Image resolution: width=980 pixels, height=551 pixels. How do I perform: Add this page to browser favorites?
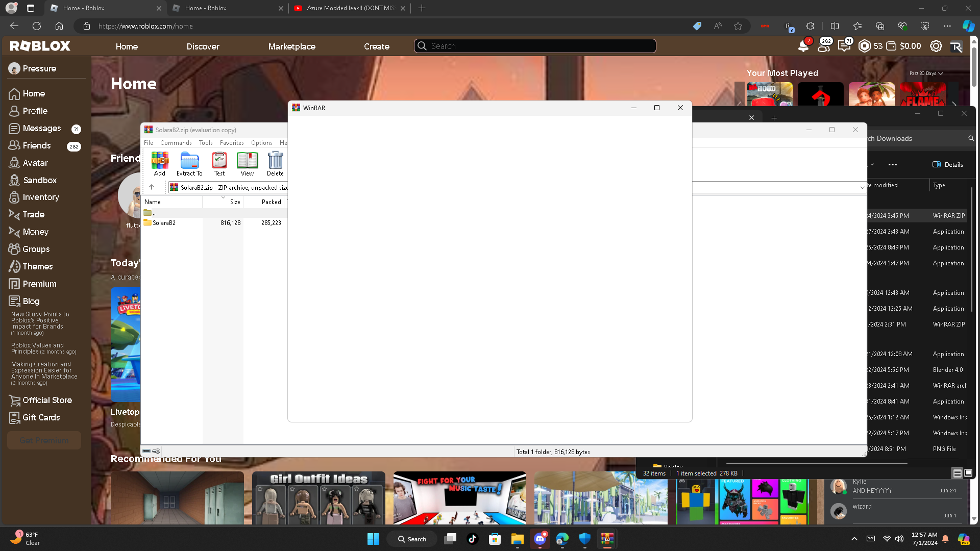(738, 26)
